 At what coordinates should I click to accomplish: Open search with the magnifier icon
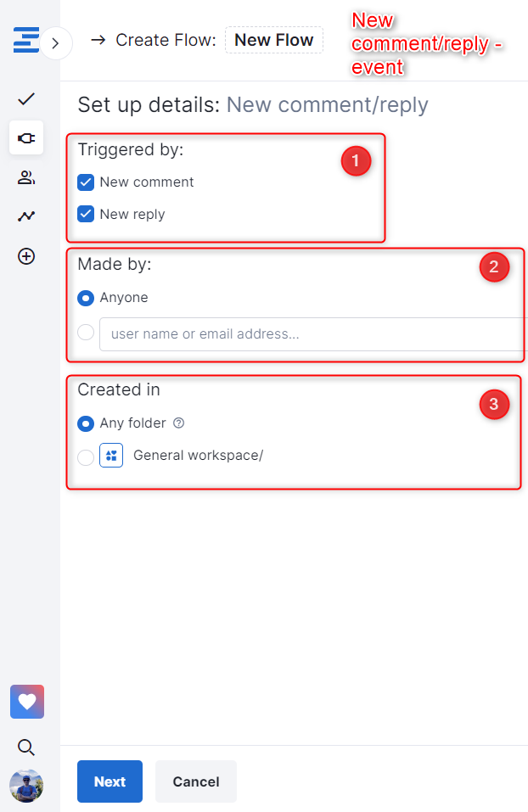tap(26, 747)
